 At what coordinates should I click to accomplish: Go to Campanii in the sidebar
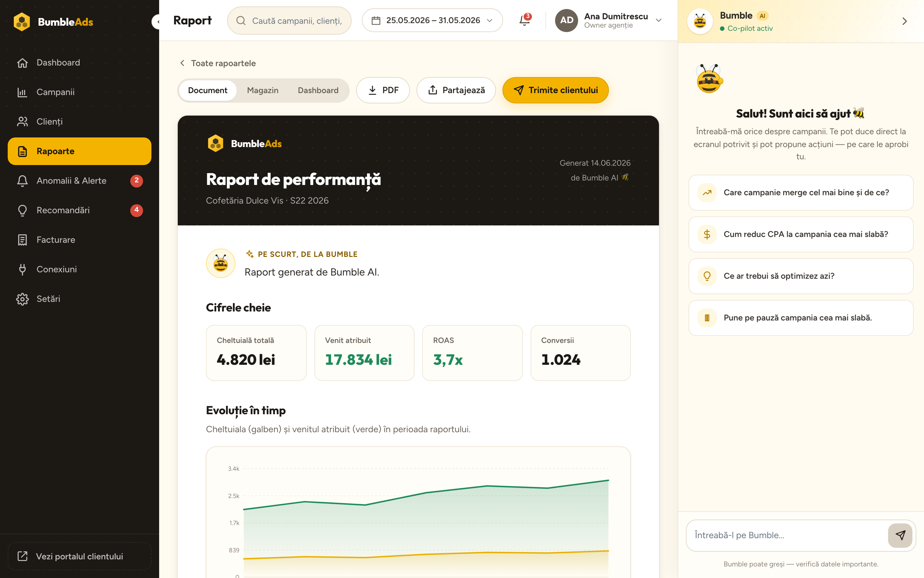click(x=80, y=92)
